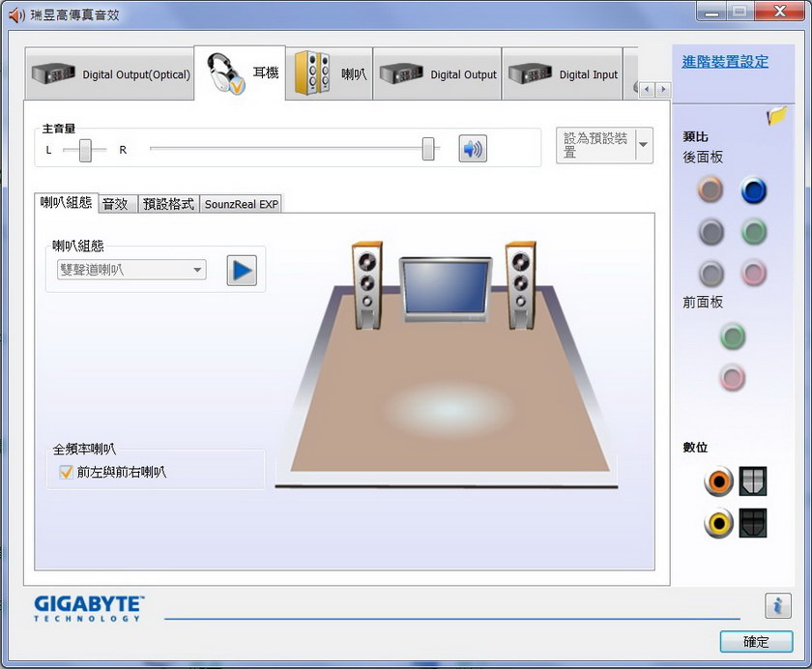Image resolution: width=812 pixels, height=669 pixels.
Task: Play the speaker test with blue play button
Action: click(x=242, y=271)
